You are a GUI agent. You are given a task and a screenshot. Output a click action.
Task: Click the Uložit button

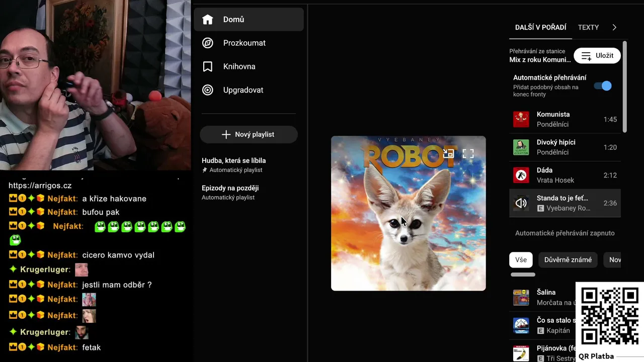click(x=598, y=56)
